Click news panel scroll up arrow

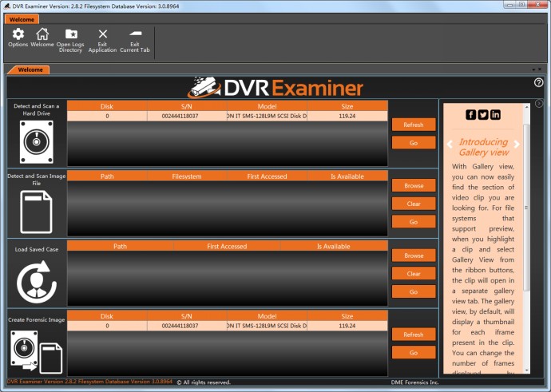pyautogui.click(x=526, y=106)
